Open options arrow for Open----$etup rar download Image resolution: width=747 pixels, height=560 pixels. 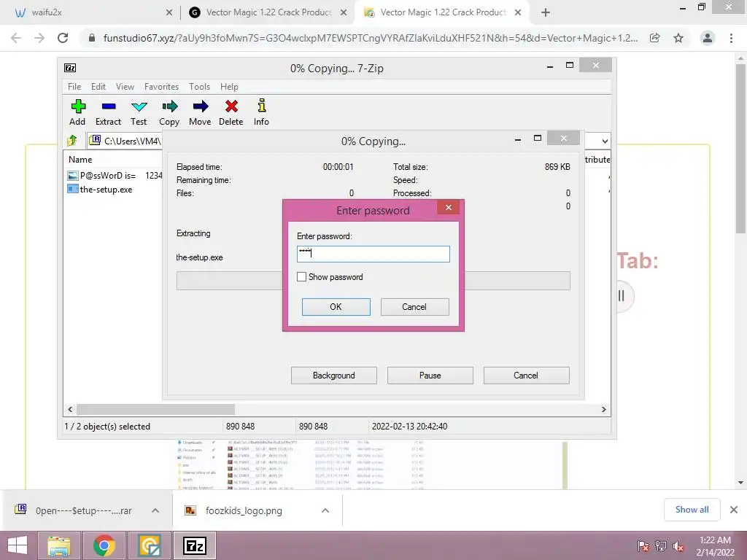pyautogui.click(x=155, y=510)
